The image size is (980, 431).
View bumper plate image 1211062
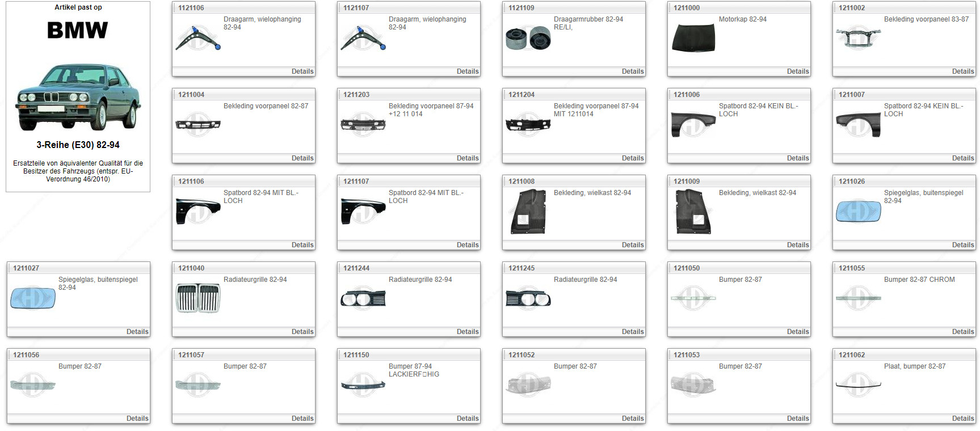[858, 385]
